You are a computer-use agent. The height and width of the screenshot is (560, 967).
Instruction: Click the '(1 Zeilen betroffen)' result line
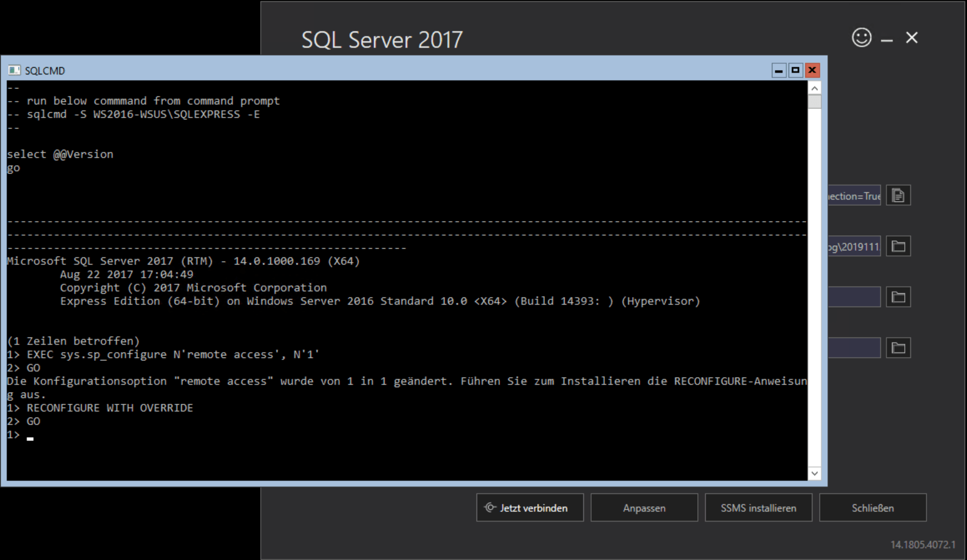[x=73, y=341]
